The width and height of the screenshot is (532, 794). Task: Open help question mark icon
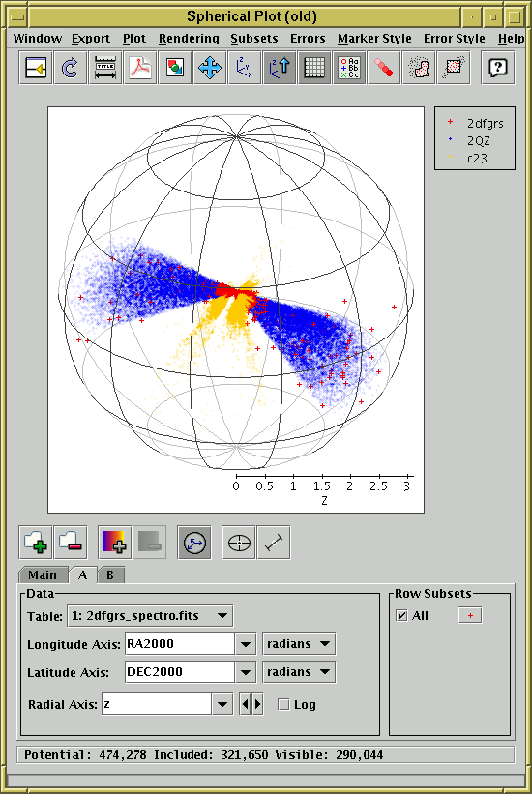coord(498,68)
